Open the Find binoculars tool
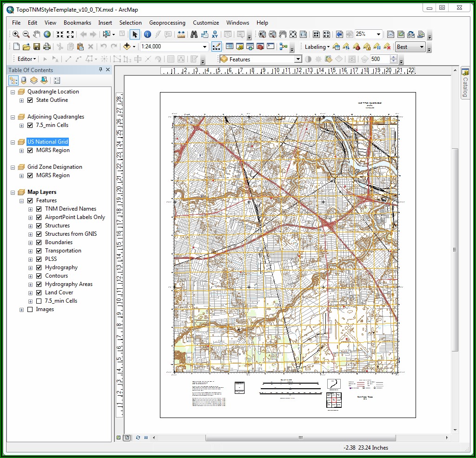The height and width of the screenshot is (458, 476). pos(194,34)
